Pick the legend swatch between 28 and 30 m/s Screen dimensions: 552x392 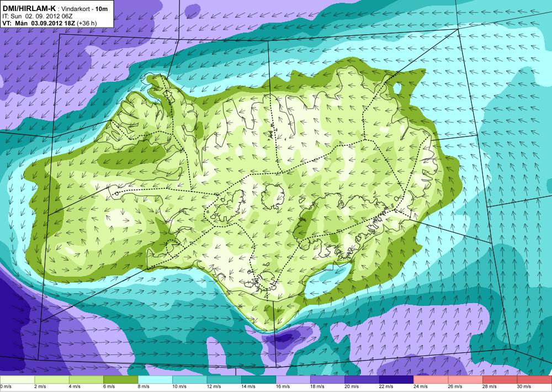[500, 380]
